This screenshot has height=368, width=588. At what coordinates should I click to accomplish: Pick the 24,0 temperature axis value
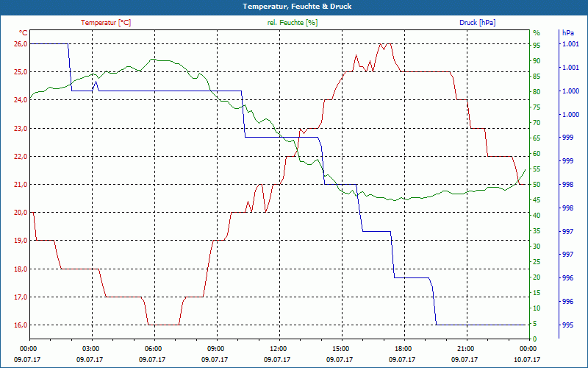[21, 100]
